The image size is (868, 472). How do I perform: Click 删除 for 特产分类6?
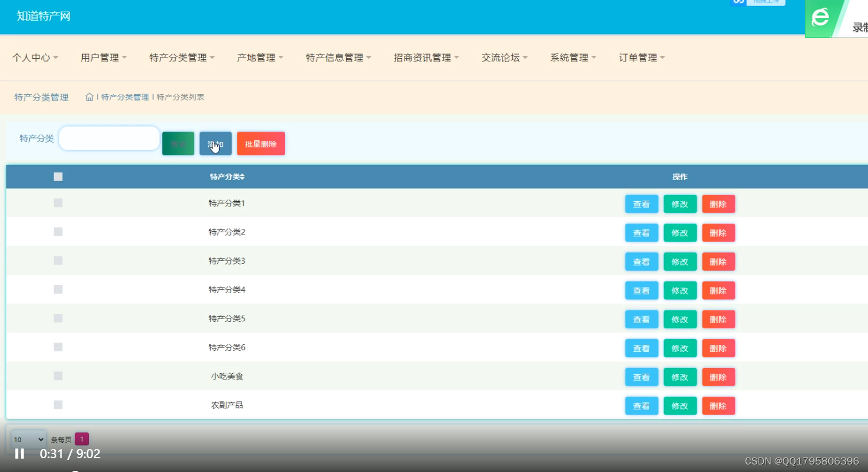tap(719, 348)
